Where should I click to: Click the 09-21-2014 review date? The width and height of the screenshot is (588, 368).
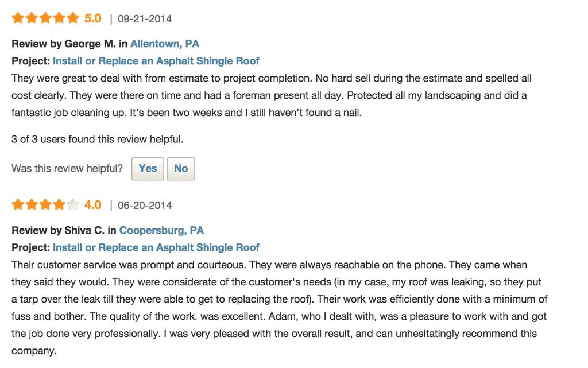click(145, 19)
